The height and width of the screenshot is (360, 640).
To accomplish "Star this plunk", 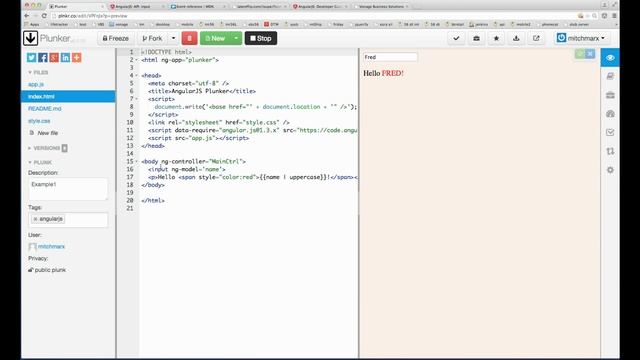I will coord(496,38).
